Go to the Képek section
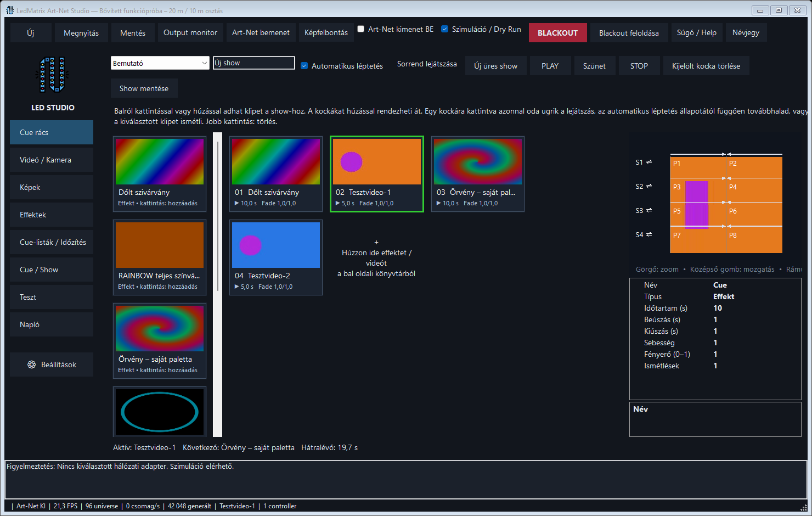812x516 pixels. click(x=52, y=187)
